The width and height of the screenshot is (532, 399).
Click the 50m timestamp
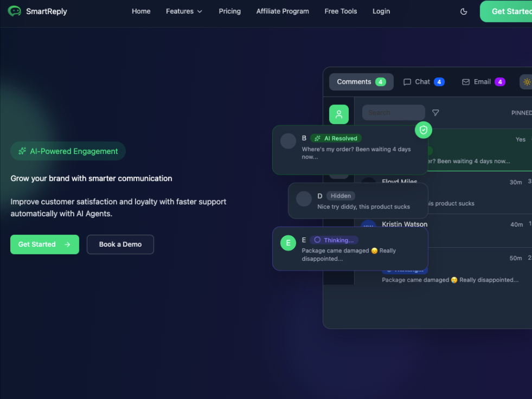pyautogui.click(x=515, y=258)
